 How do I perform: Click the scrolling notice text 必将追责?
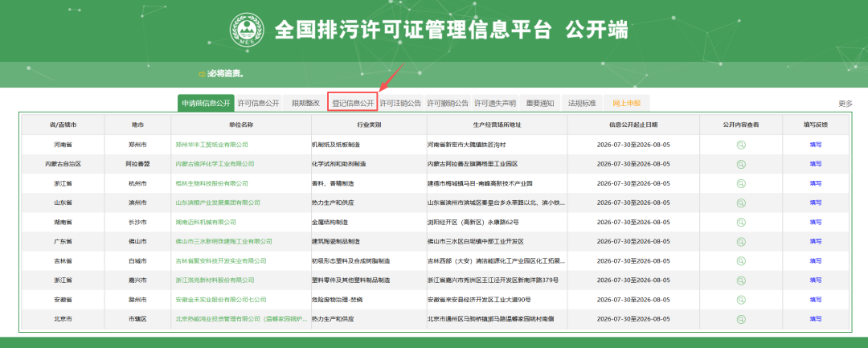pyautogui.click(x=226, y=74)
